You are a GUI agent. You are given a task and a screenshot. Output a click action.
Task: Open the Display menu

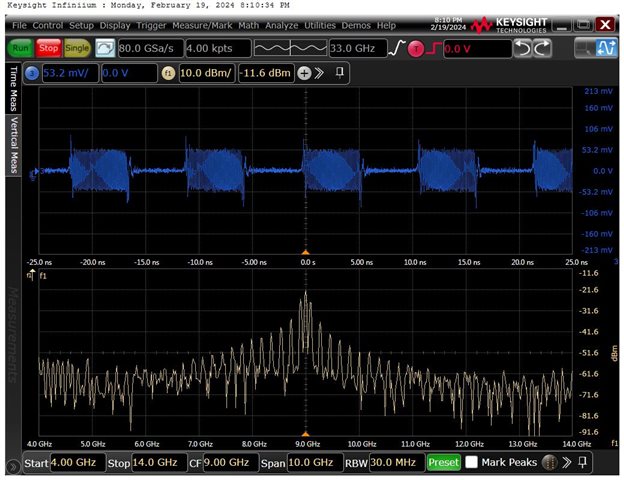coord(115,25)
